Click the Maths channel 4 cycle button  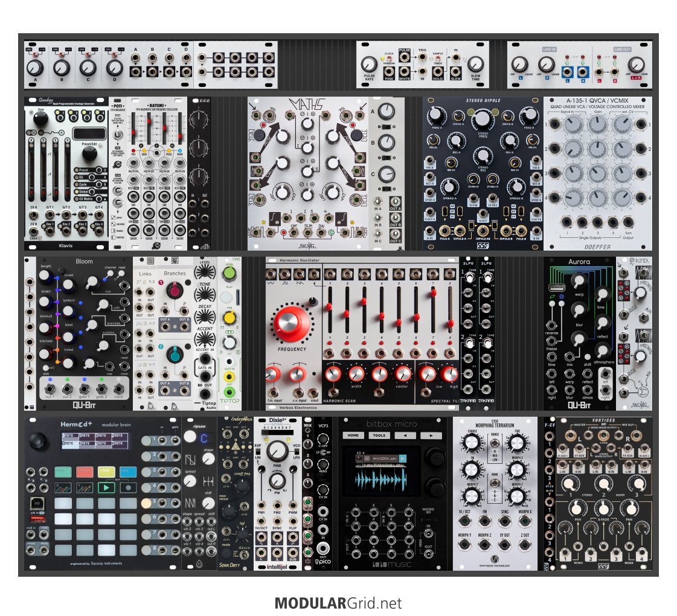pyautogui.click(x=357, y=135)
